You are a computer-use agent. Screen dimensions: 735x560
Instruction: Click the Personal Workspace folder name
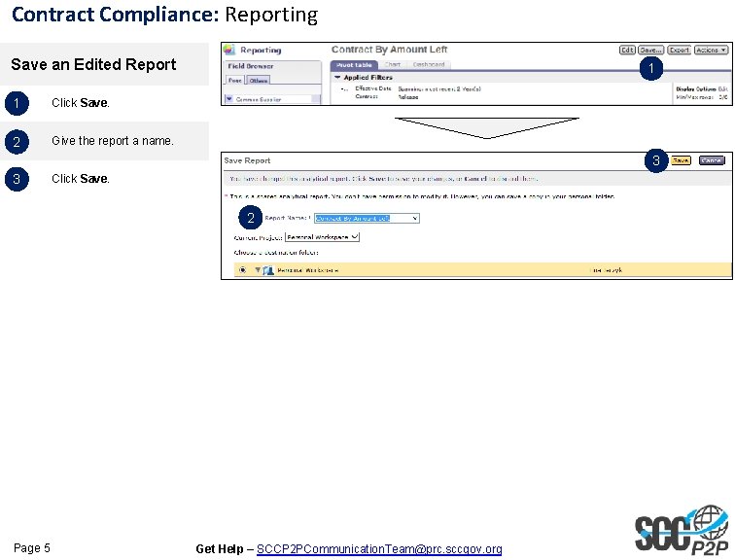(307, 270)
